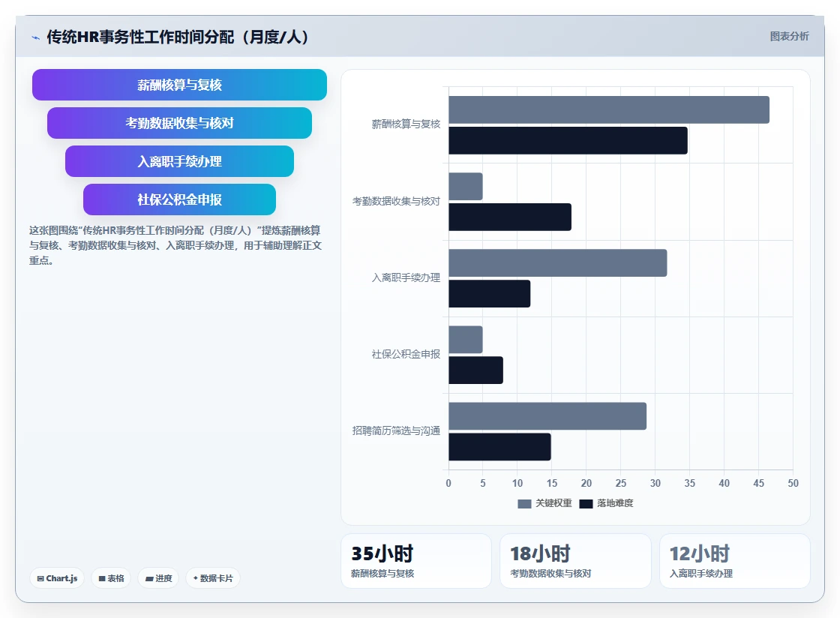Click the dark 落地难度 bar for 入离职手续办理
840x618 pixels.
tap(490, 293)
